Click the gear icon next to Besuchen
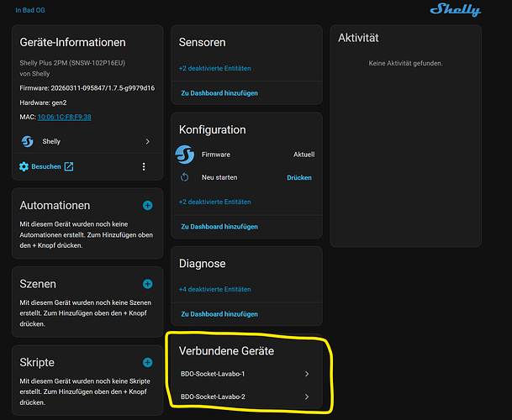512x420 pixels. coord(24,166)
